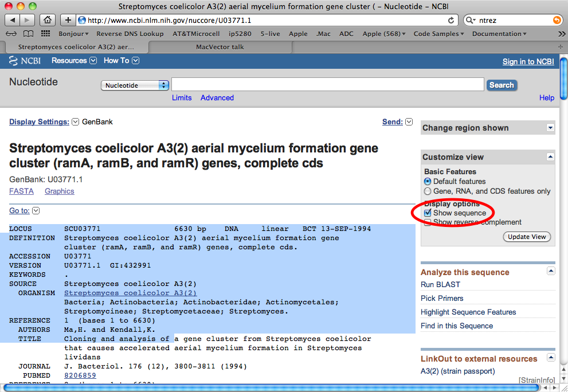Click the home icon in the toolbar
This screenshot has width=568, height=392.
tap(47, 20)
